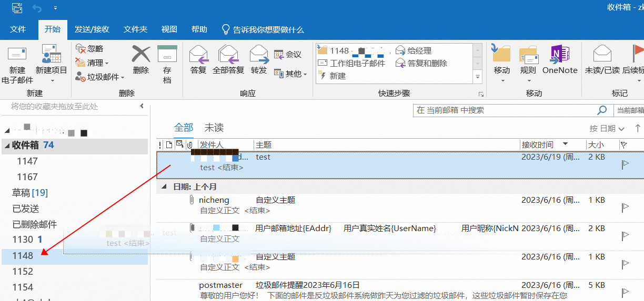Toggle flag on the top test email
The height and width of the screenshot is (301, 644).
coord(625,164)
